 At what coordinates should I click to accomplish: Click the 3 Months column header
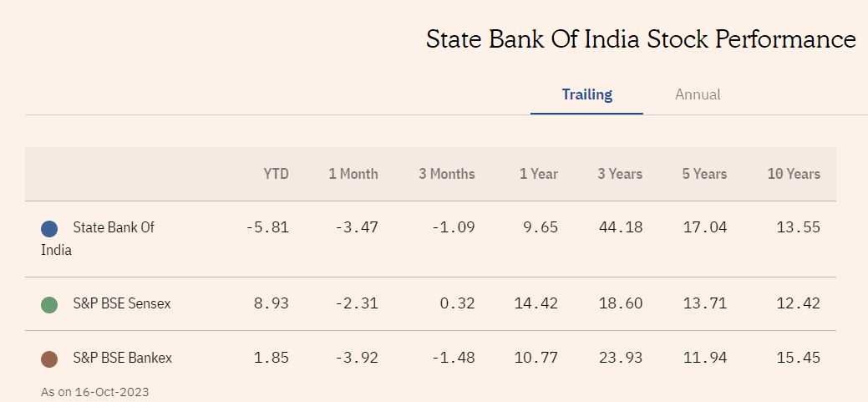click(x=446, y=175)
